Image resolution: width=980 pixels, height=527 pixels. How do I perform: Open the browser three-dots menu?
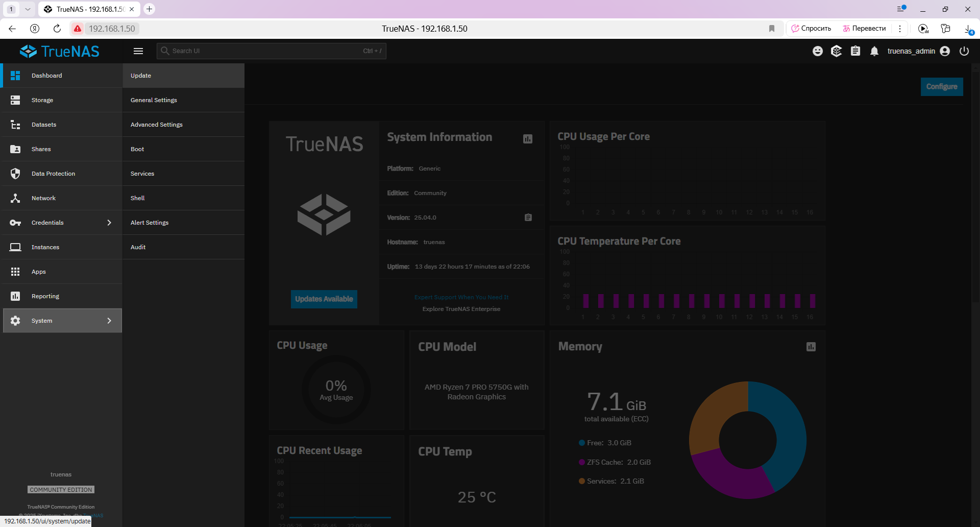(900, 29)
